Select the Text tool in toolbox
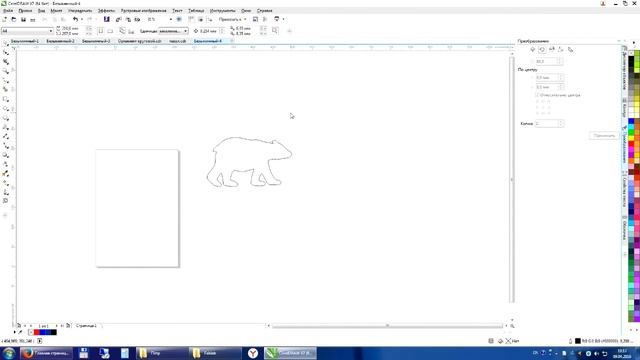 5,127
